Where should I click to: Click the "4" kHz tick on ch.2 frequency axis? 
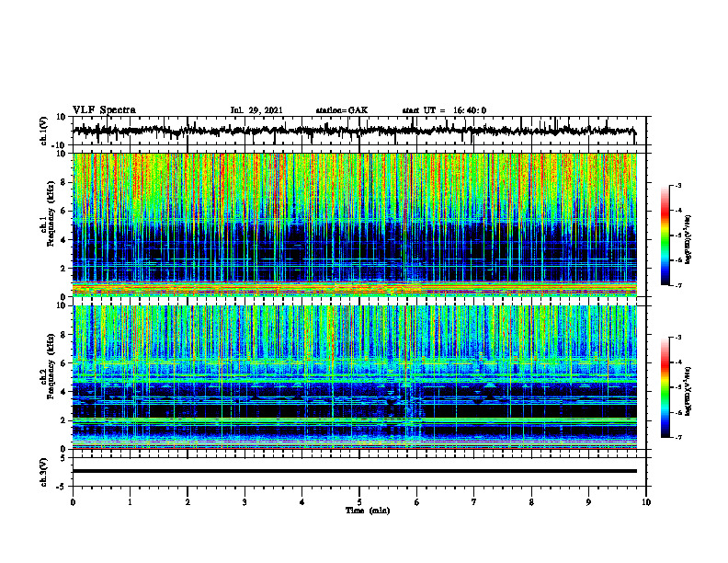(x=63, y=392)
